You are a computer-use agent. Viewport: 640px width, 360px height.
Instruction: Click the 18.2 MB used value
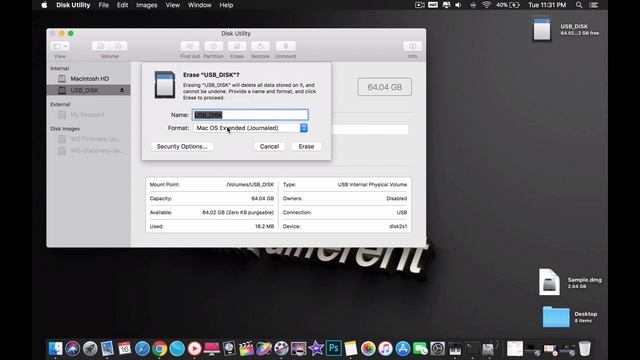point(264,226)
